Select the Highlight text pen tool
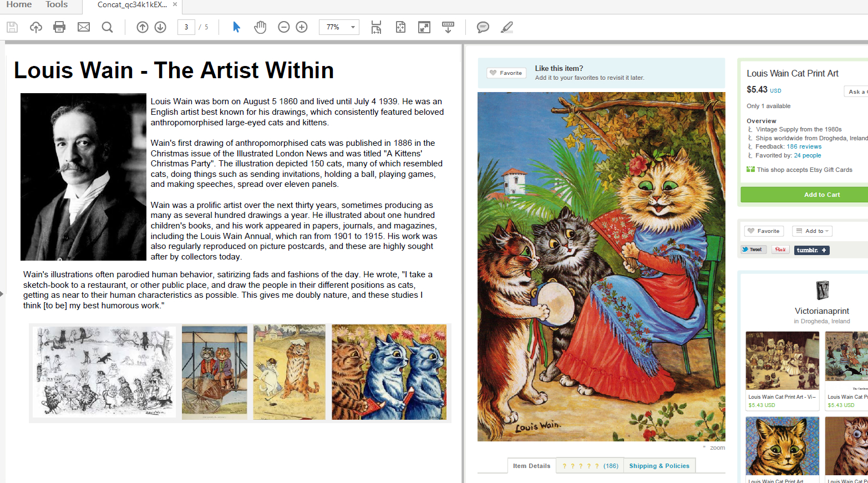Screen dimensions: 868x483 pos(507,27)
